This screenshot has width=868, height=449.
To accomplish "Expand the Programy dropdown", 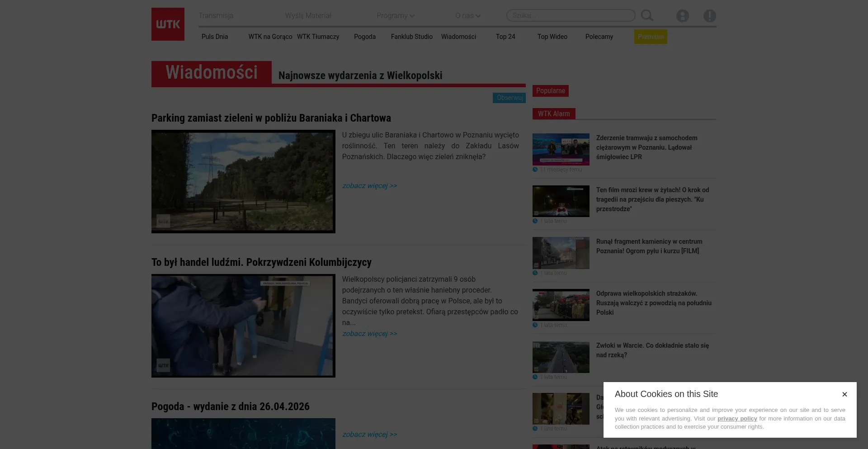I will tap(396, 15).
